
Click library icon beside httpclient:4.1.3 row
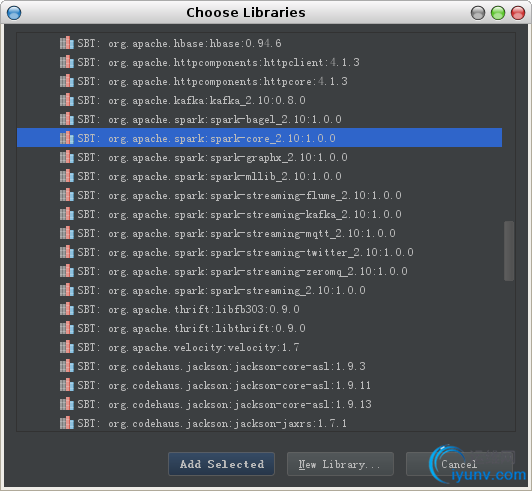[66, 62]
